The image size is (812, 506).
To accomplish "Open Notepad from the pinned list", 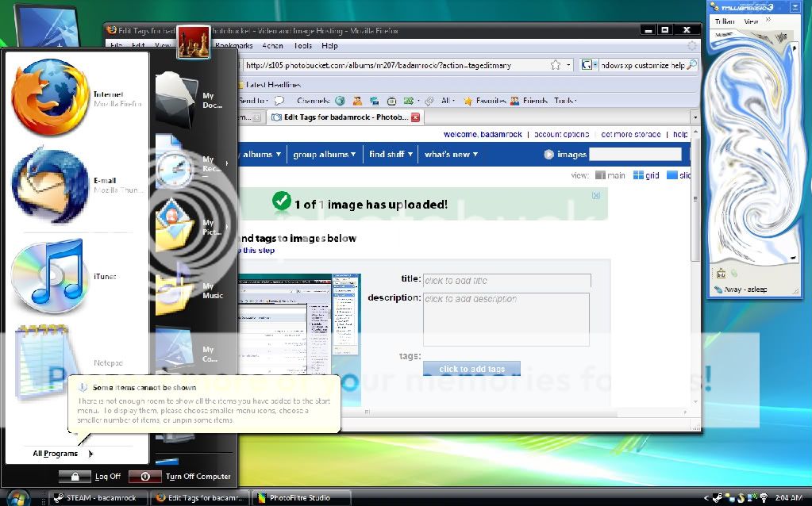I will pos(48,361).
